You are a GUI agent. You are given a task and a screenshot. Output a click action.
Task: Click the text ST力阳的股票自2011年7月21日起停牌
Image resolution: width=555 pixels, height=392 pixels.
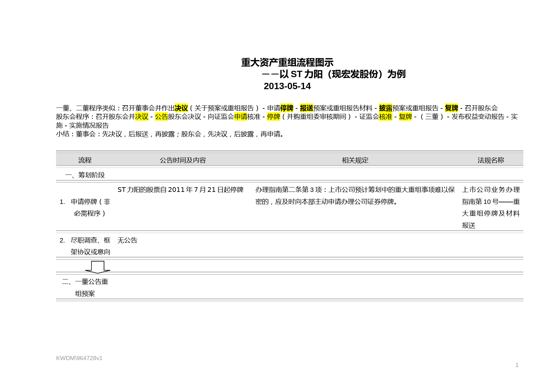tap(180, 190)
